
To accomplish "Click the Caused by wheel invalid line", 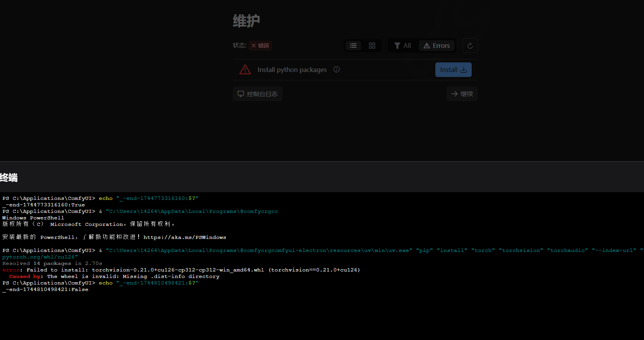I will [x=114, y=276].
